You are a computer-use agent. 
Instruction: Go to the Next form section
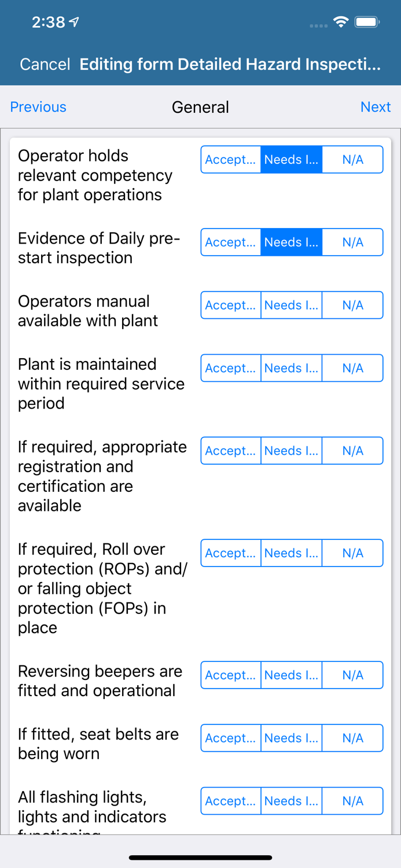point(376,107)
